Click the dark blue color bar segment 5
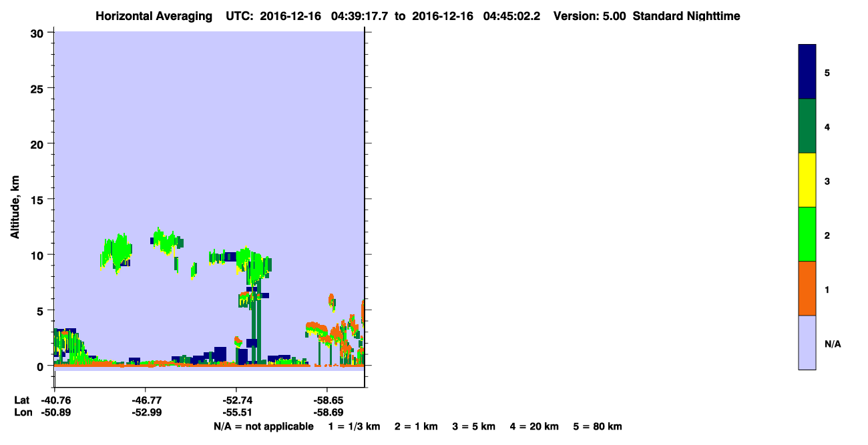Image resolution: width=868 pixels, height=445 pixels. click(807, 72)
